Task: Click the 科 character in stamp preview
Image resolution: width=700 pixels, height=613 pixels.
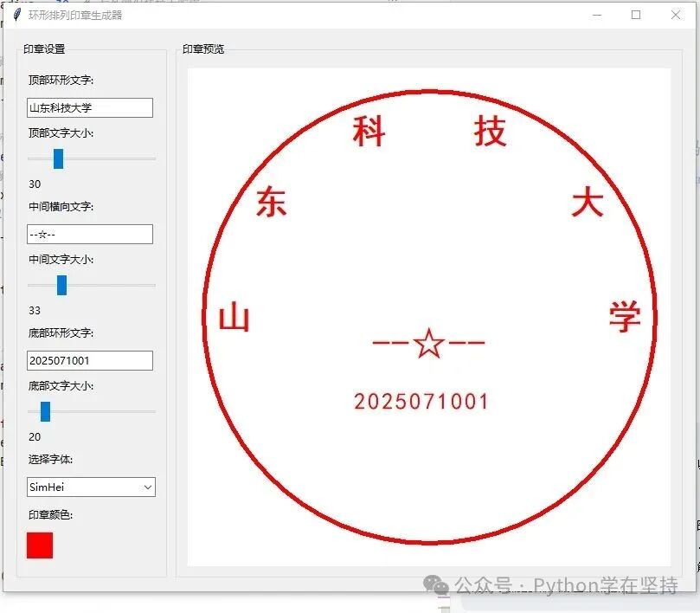Action: pyautogui.click(x=369, y=132)
